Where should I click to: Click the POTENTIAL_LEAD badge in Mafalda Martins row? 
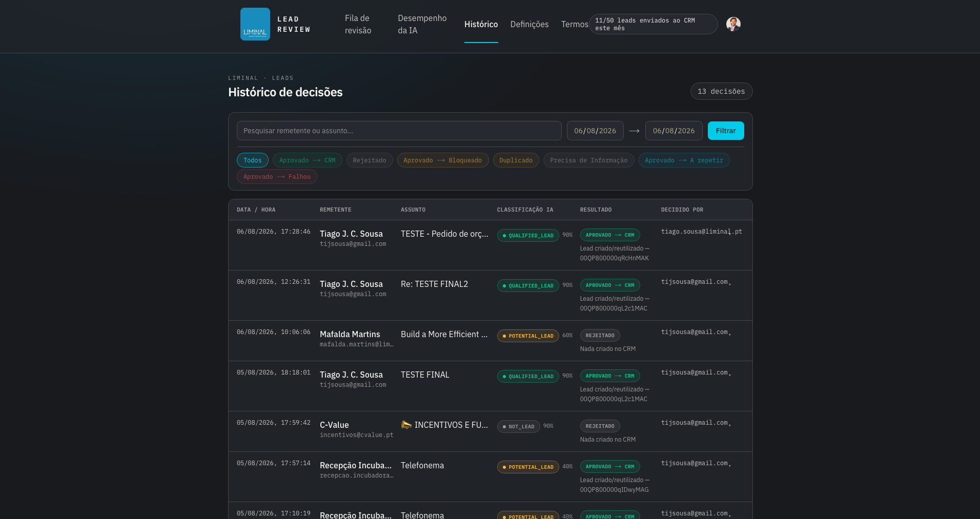(x=528, y=336)
